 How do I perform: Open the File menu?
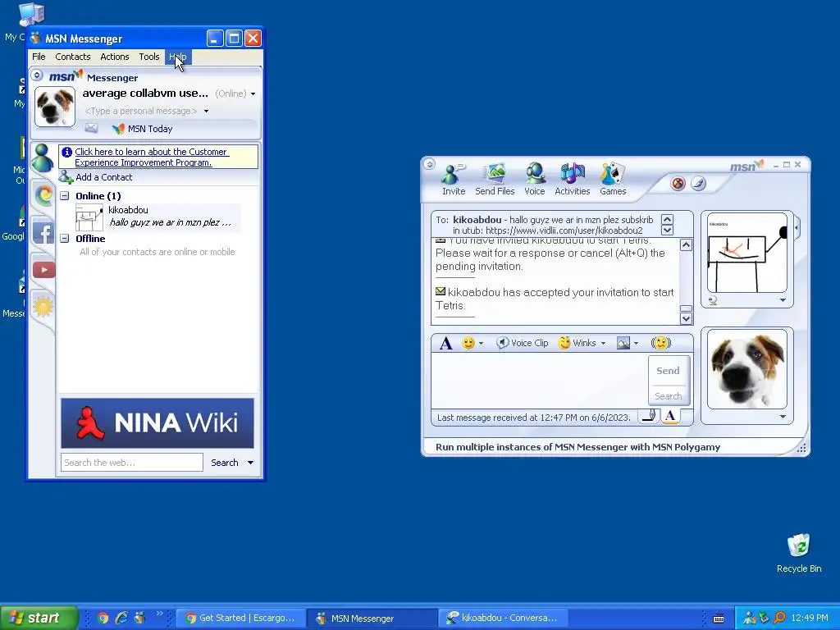coord(39,57)
